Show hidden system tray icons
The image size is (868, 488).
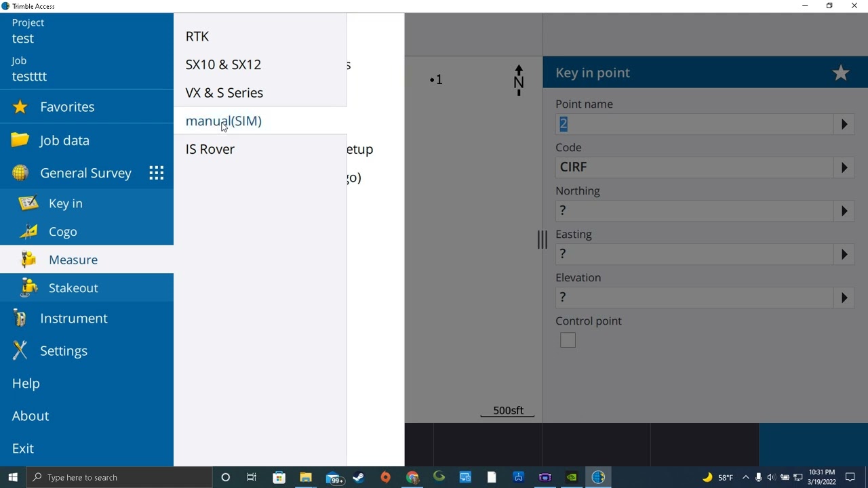point(746,477)
